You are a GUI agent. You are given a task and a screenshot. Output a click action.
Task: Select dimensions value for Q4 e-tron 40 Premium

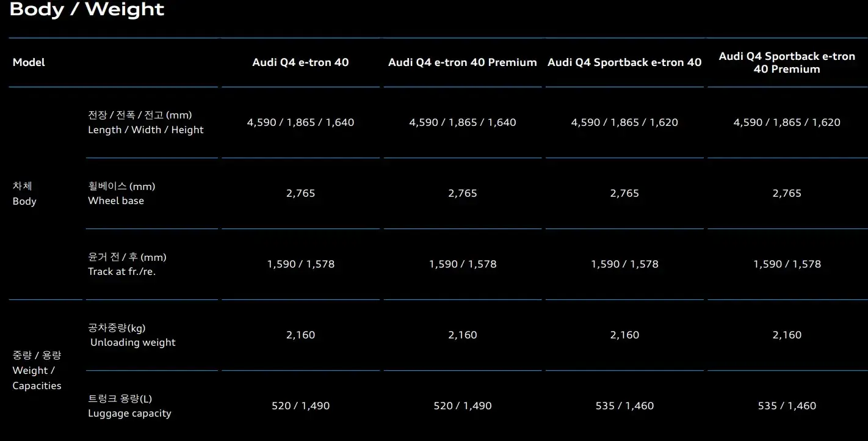[x=463, y=122]
